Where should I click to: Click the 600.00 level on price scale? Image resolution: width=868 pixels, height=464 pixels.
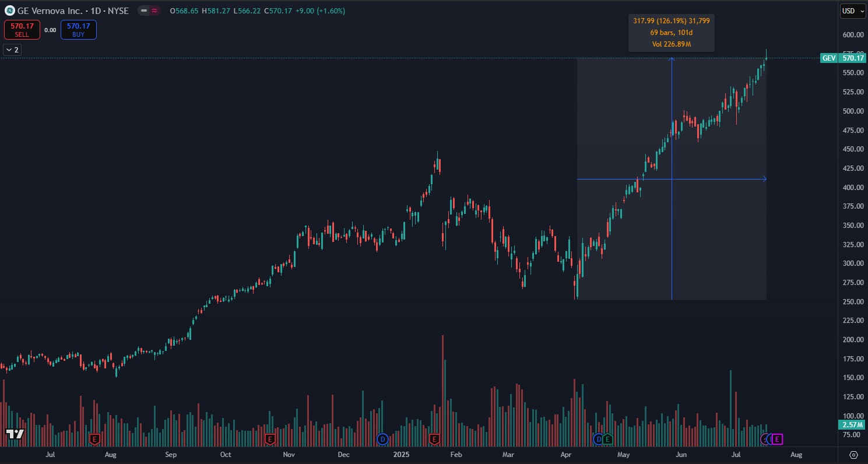click(852, 35)
